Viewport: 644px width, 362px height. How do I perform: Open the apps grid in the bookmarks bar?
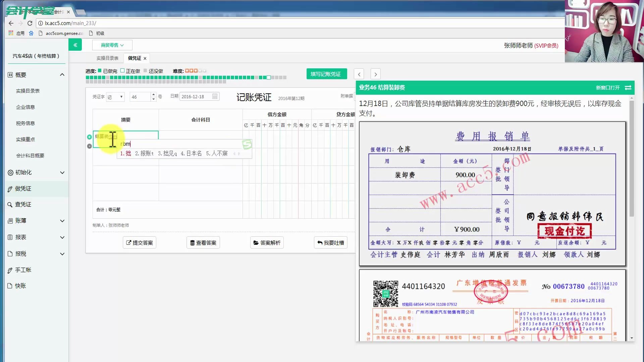pyautogui.click(x=11, y=33)
